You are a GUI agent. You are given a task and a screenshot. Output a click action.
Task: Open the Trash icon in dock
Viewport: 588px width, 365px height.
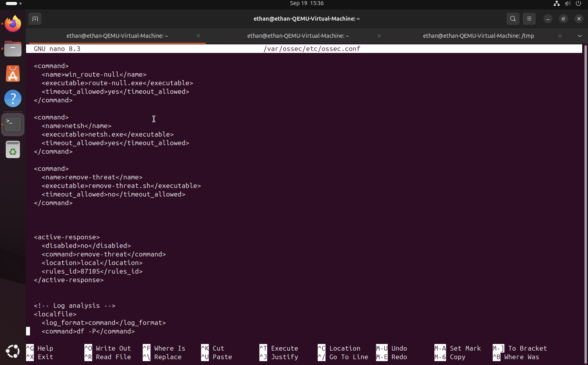pyautogui.click(x=13, y=150)
